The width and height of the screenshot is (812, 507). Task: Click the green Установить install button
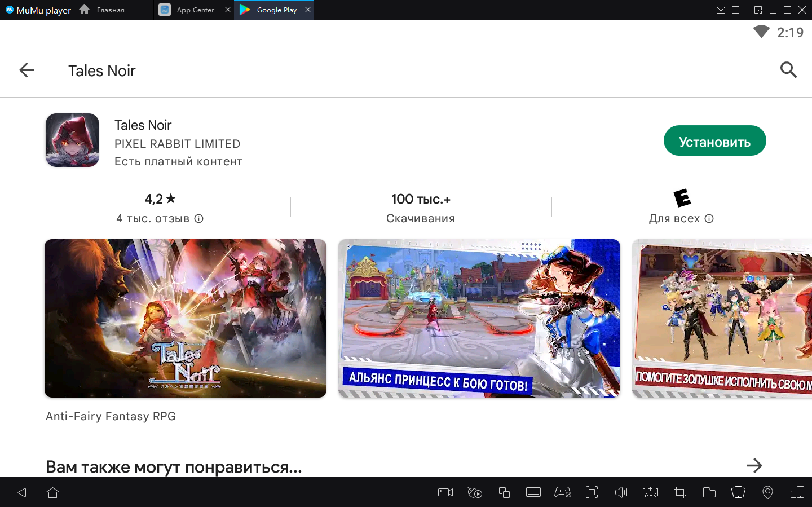(714, 141)
